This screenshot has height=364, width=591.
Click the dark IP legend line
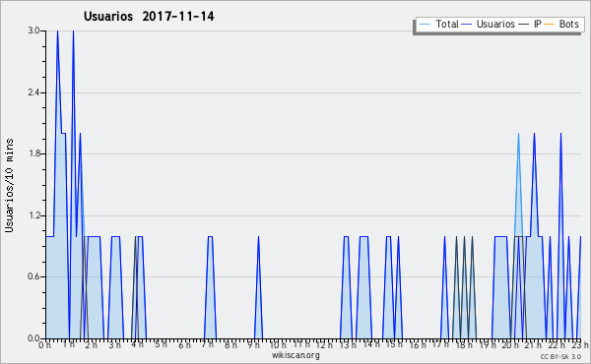[524, 25]
